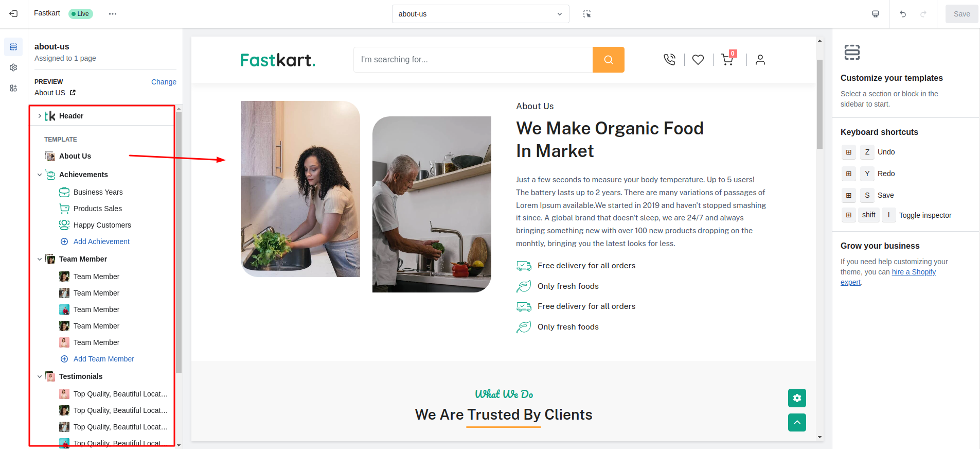Click the orange search button in preview

click(x=609, y=60)
